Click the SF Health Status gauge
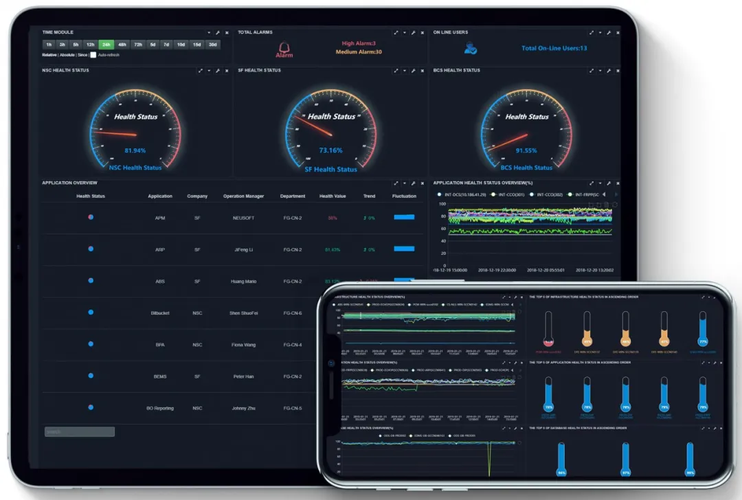This screenshot has height=500, width=742. click(331, 130)
